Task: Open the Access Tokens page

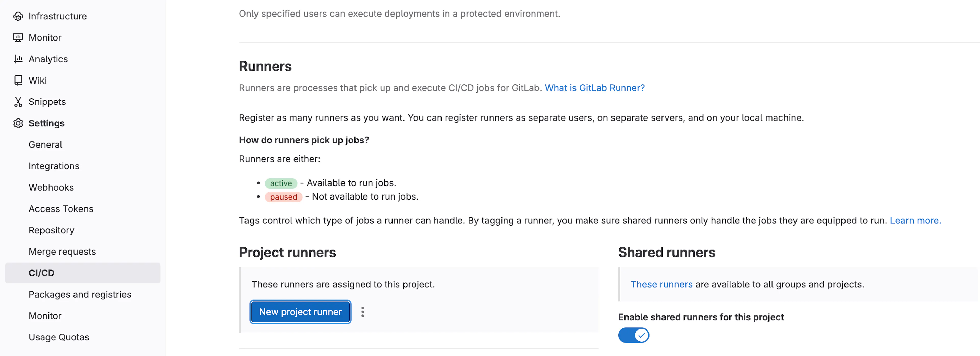Action: tap(61, 208)
